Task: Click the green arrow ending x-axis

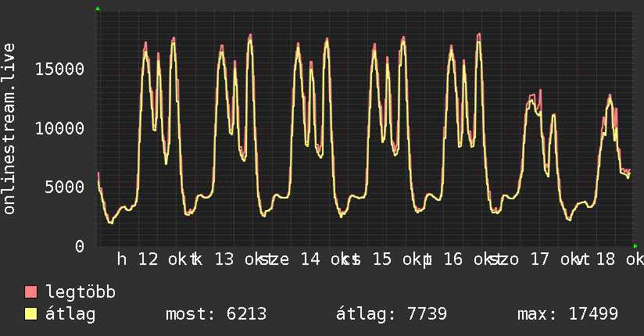Action: tap(635, 246)
